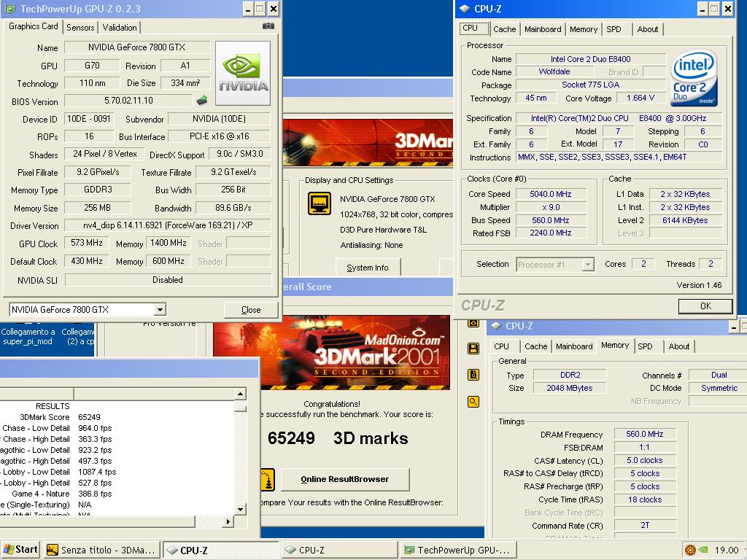Click the GPU-Z title bar app icon
Image resolution: width=747 pixels, height=560 pixels.
(10, 9)
